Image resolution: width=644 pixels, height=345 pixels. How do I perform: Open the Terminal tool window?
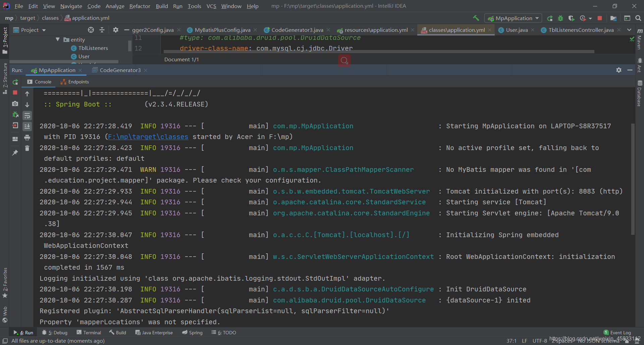coord(89,333)
